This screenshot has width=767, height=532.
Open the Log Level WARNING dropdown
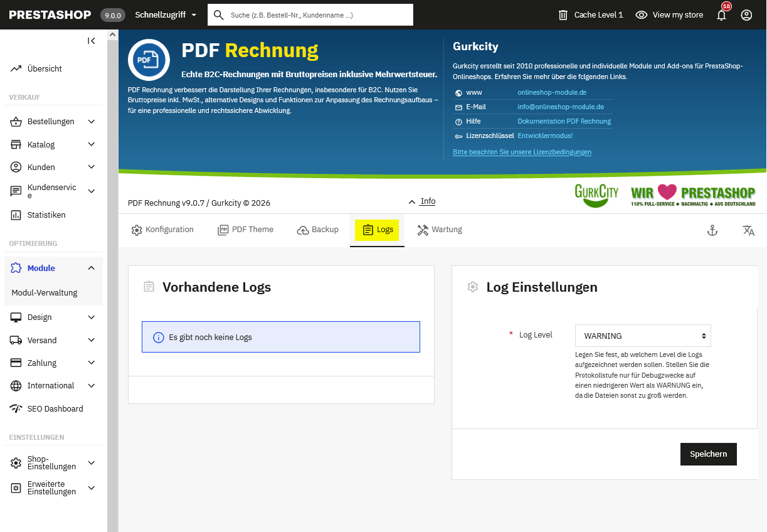pyautogui.click(x=643, y=336)
